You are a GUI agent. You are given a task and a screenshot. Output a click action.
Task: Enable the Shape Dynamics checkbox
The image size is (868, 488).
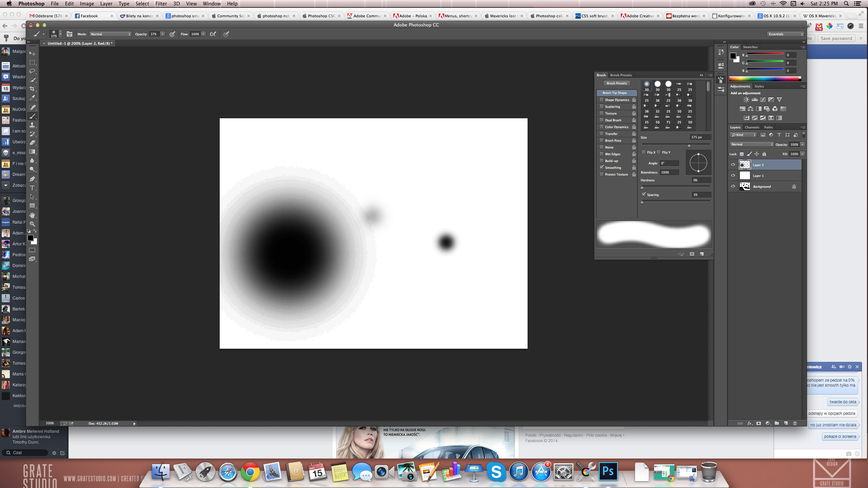601,100
